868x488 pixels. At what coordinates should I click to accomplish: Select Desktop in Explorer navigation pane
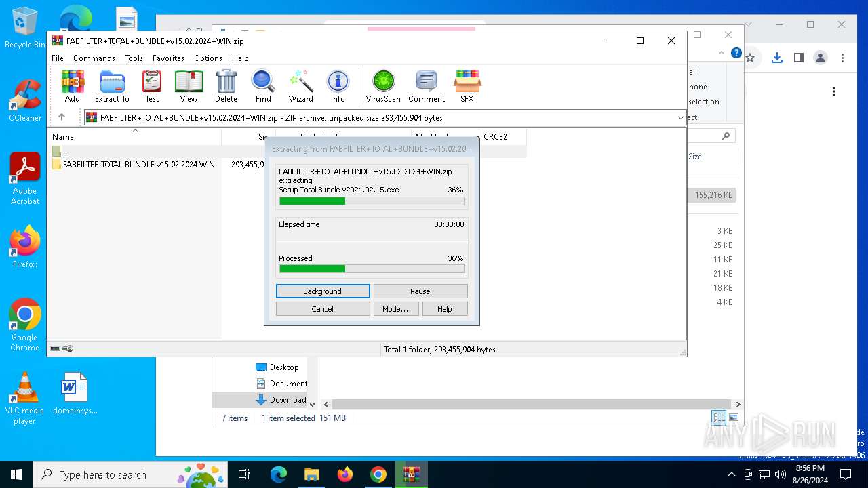tap(277, 367)
